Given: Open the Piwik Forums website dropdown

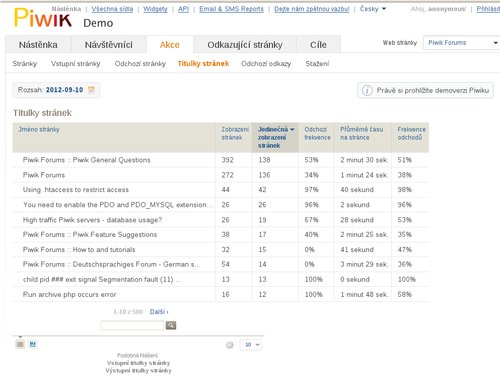Looking at the screenshot, I should 462,43.
